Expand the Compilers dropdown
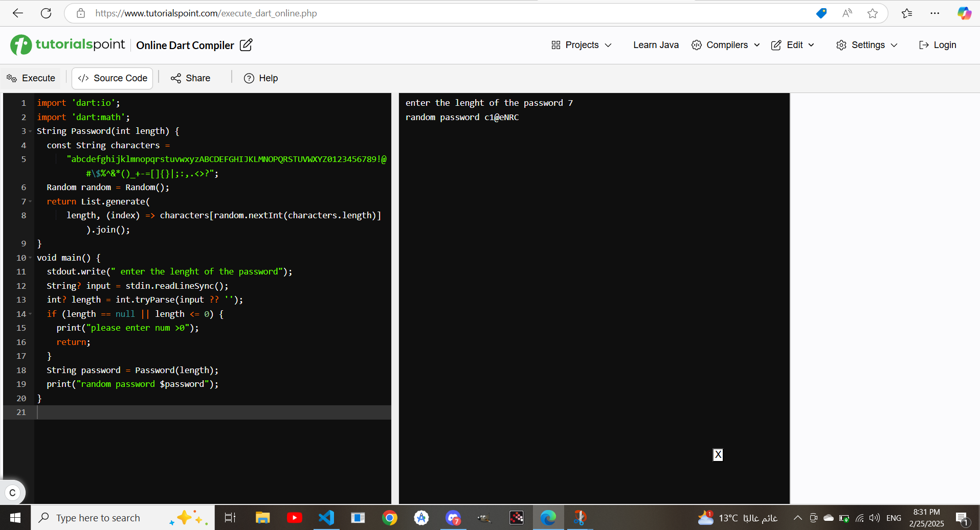Viewport: 980px width, 530px height. tap(726, 45)
